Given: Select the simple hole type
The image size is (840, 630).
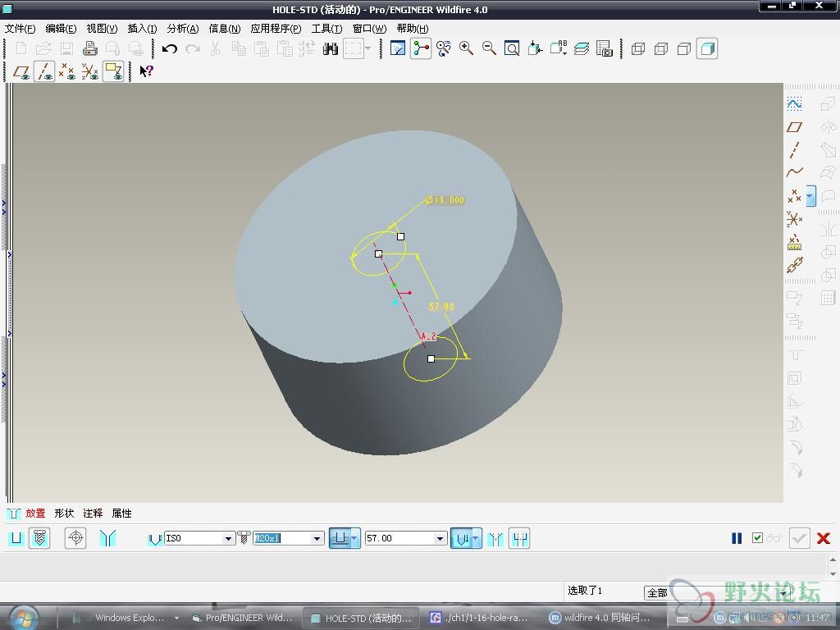Looking at the screenshot, I should tap(16, 538).
